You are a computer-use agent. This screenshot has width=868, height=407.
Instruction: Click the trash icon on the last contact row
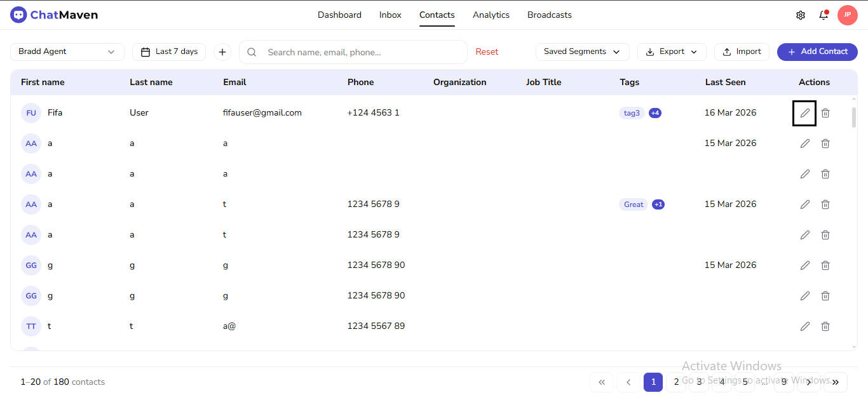click(x=825, y=326)
